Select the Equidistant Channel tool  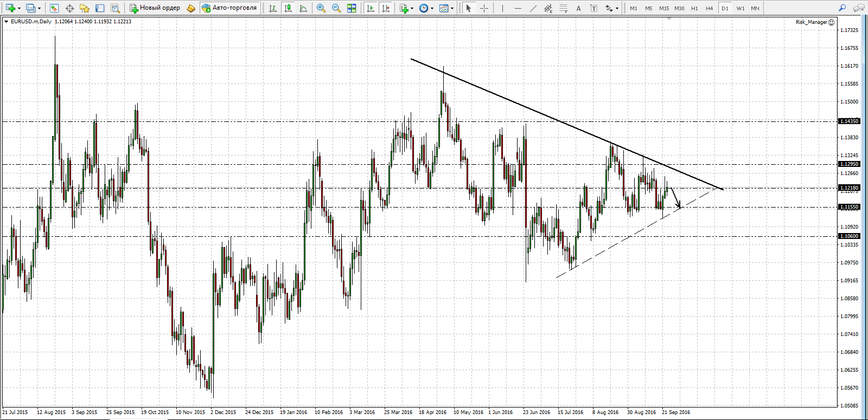pyautogui.click(x=548, y=8)
